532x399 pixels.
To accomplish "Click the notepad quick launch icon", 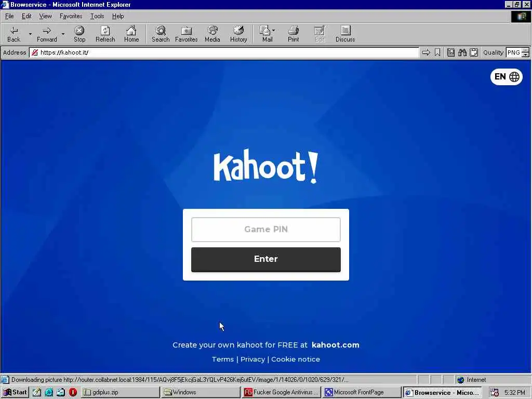I will click(37, 392).
